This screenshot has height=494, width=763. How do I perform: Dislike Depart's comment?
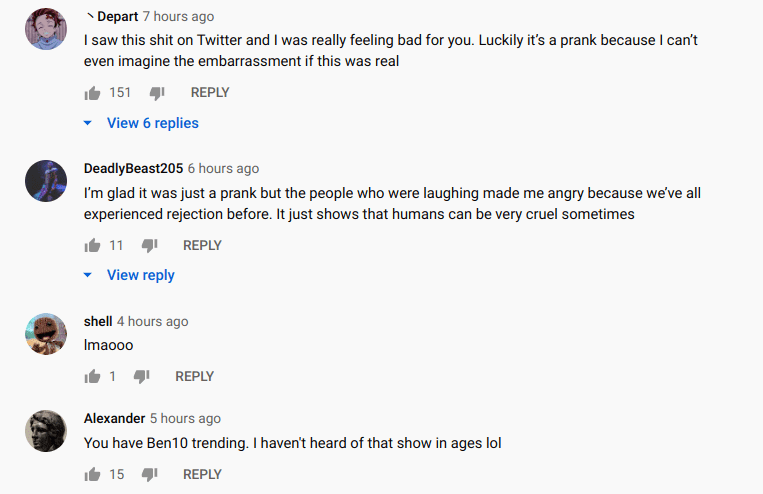click(x=156, y=93)
